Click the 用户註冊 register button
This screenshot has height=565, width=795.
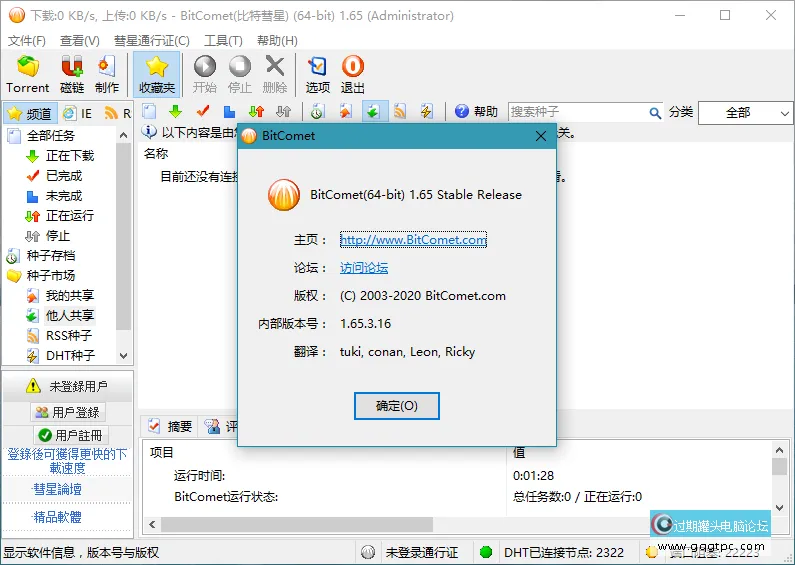[x=71, y=435]
